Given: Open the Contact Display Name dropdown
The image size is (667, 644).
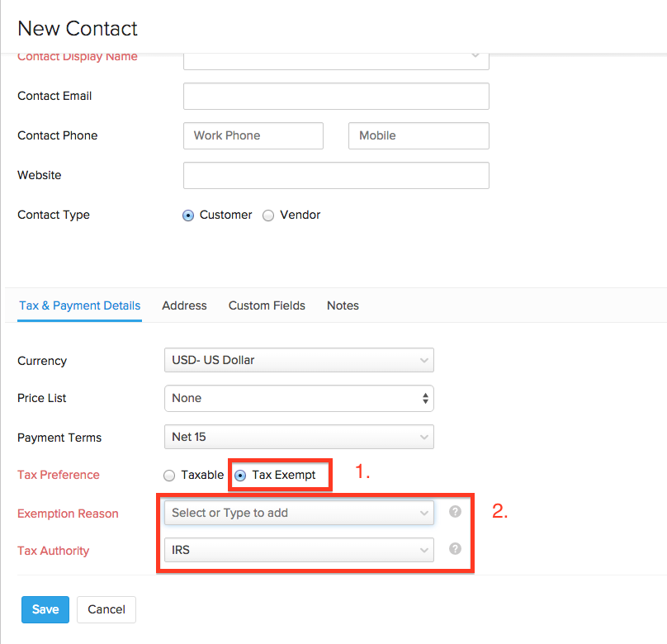Looking at the screenshot, I should (335, 56).
